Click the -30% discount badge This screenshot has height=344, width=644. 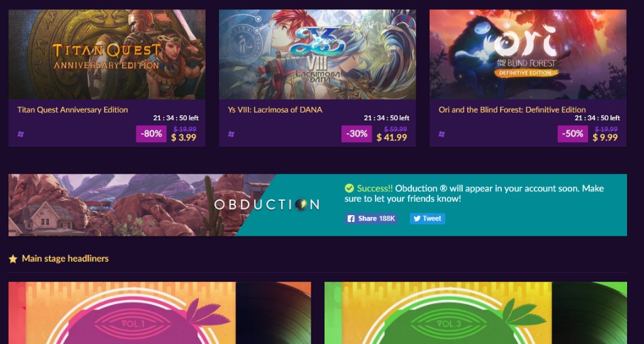point(357,134)
